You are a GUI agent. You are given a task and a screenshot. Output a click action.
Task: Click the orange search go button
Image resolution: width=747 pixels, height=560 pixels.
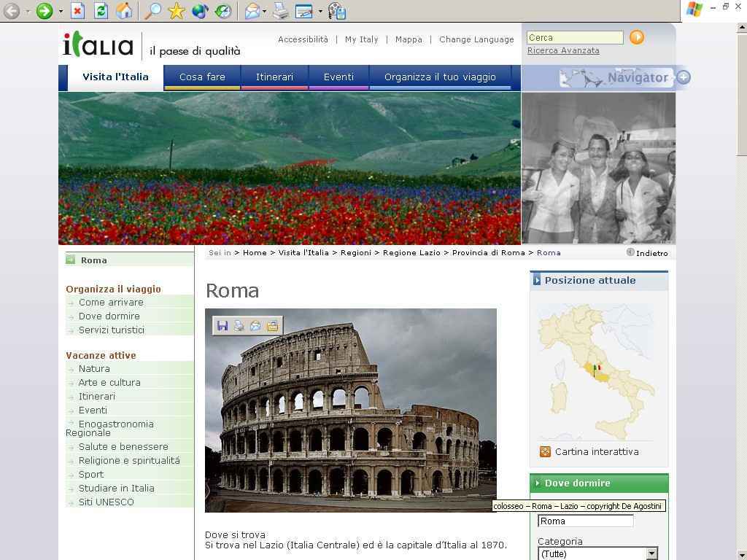tap(637, 37)
